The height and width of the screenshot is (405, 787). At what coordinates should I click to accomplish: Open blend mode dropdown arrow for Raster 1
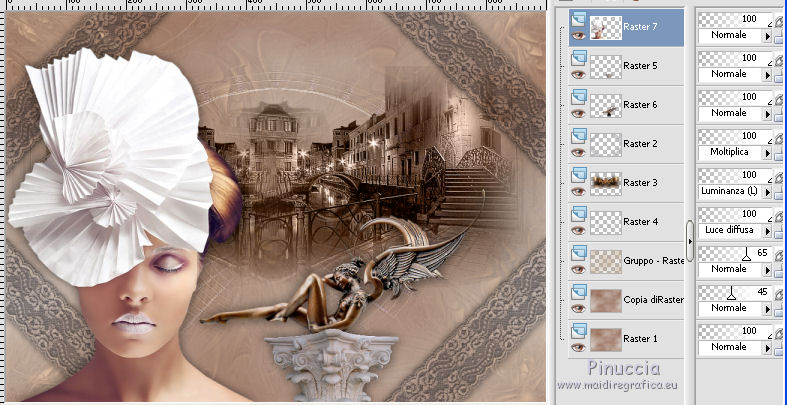point(767,348)
